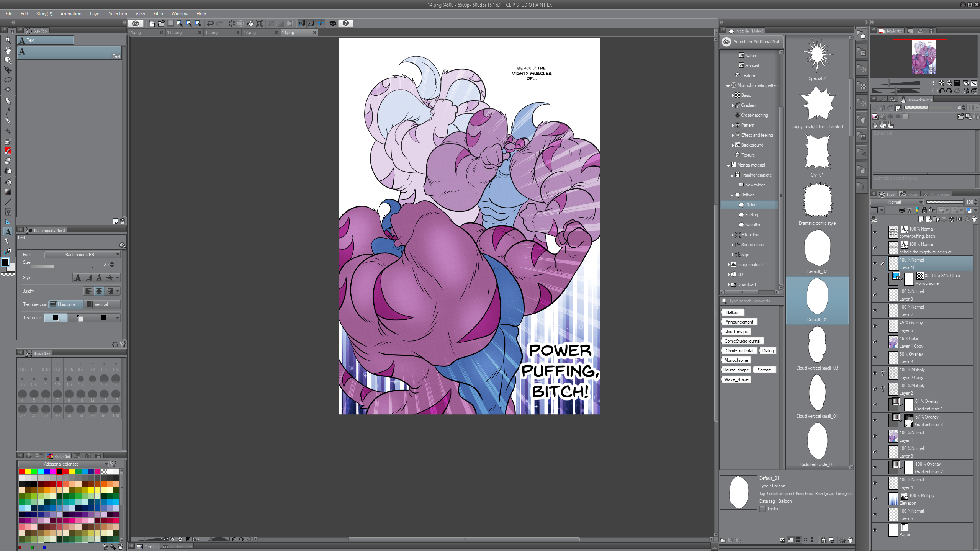Click the Undo arrow icon
This screenshot has height=551, width=980.
click(210, 23)
